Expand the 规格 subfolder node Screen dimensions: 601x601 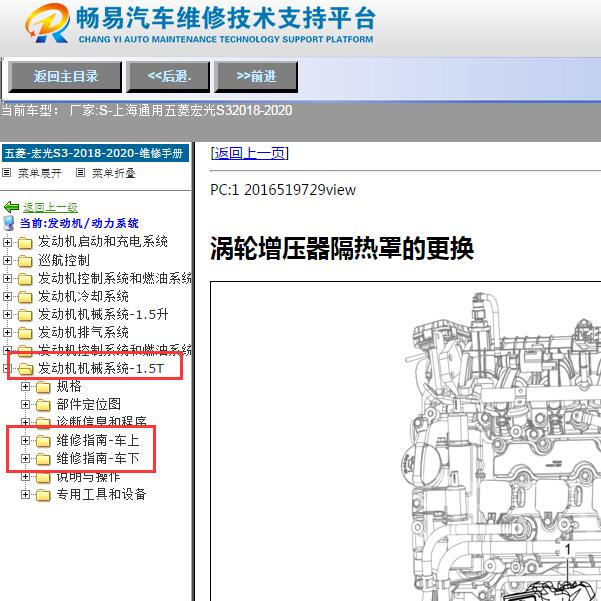[25, 386]
